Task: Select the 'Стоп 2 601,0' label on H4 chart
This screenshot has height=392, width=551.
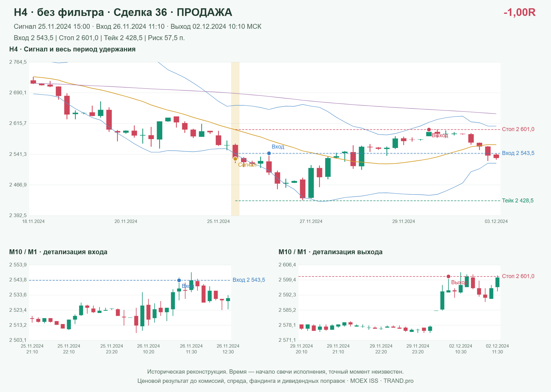Action: 518,129
